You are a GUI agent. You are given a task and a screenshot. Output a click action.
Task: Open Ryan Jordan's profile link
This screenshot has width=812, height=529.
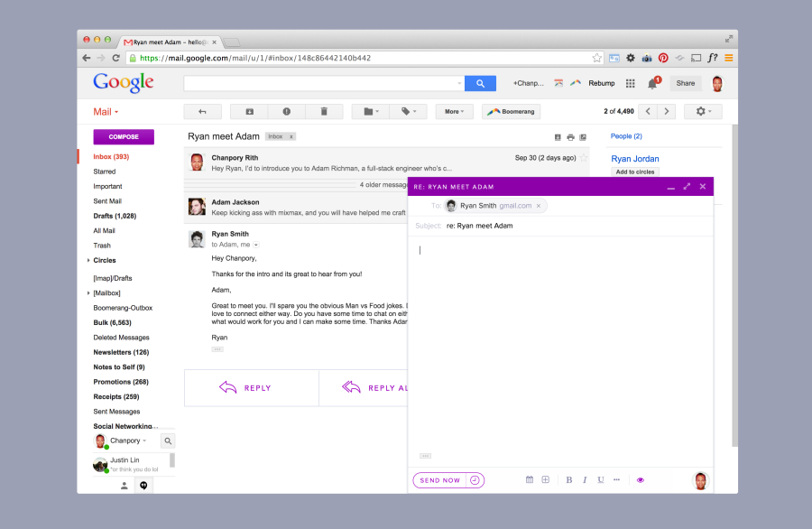(635, 159)
